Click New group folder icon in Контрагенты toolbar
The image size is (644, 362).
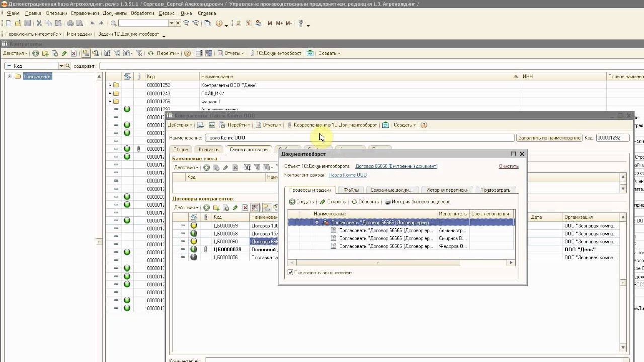(x=45, y=53)
